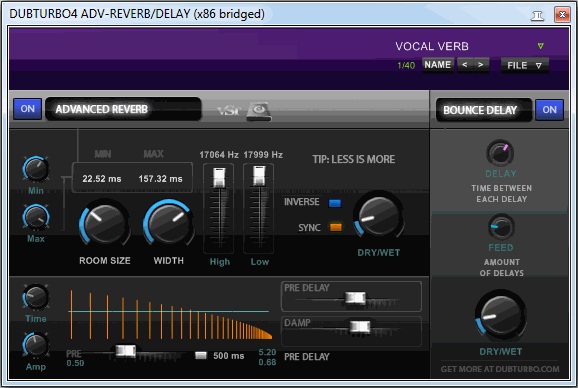Screen dimensions: 578x388
Task: Click the 500 ms readout
Action: click(x=229, y=356)
